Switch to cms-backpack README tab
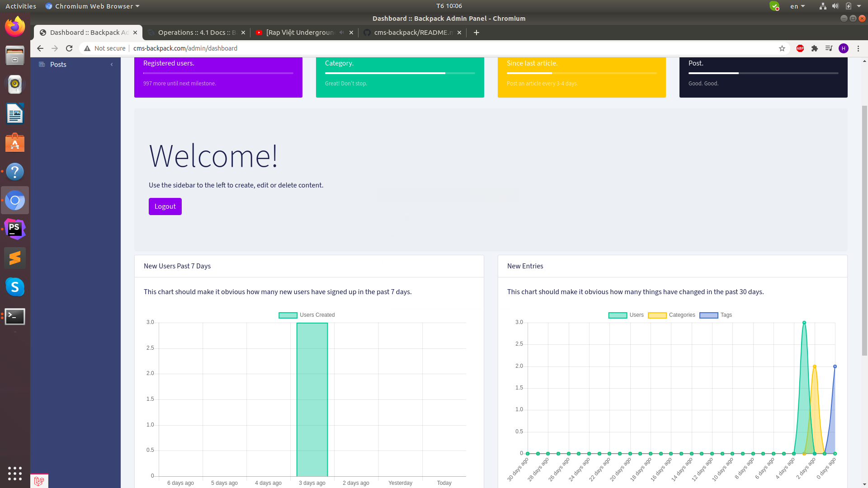This screenshot has width=868, height=488. tap(412, 33)
